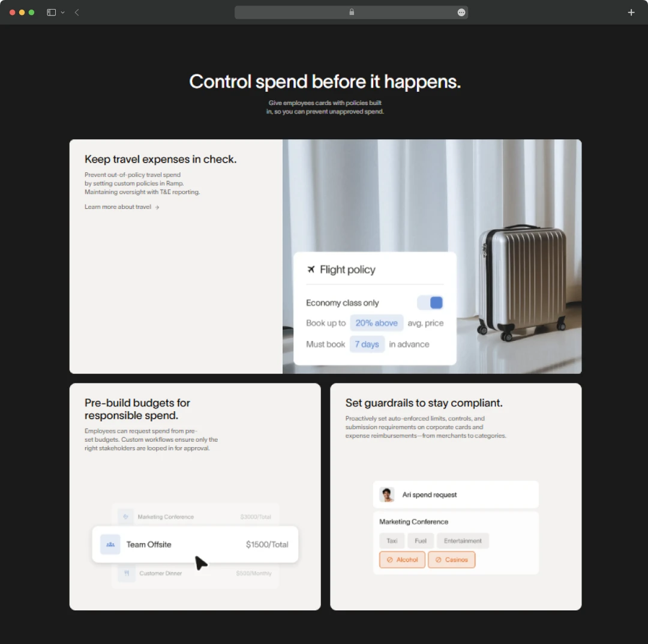Screen dimensions: 648x644
Task: Click Ari's avatar in spend request
Action: [x=387, y=495]
